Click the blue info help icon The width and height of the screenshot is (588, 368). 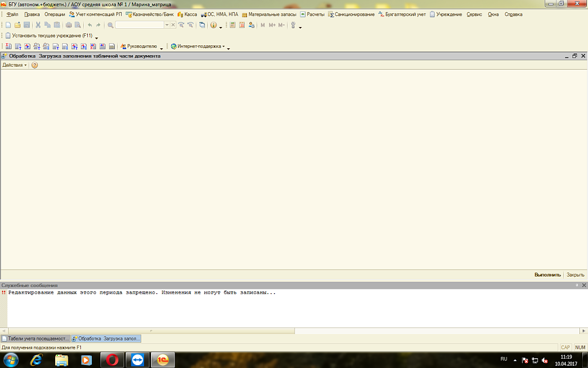(213, 25)
